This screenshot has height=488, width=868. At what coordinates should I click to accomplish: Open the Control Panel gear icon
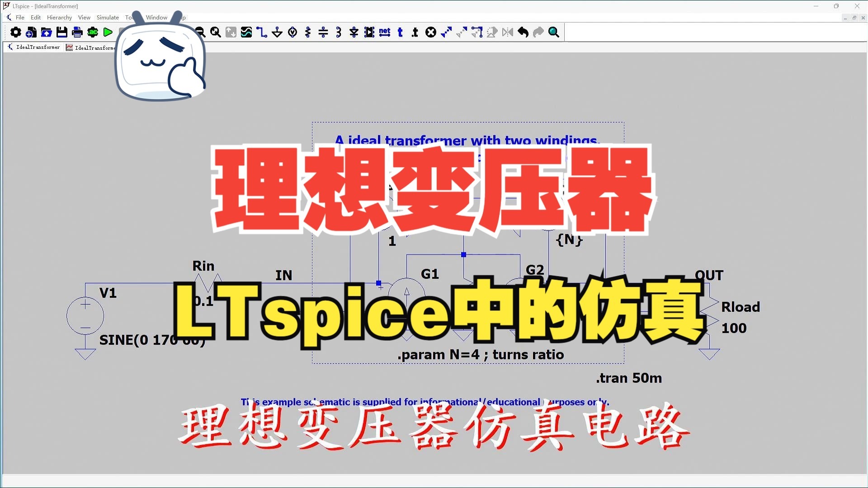(16, 32)
